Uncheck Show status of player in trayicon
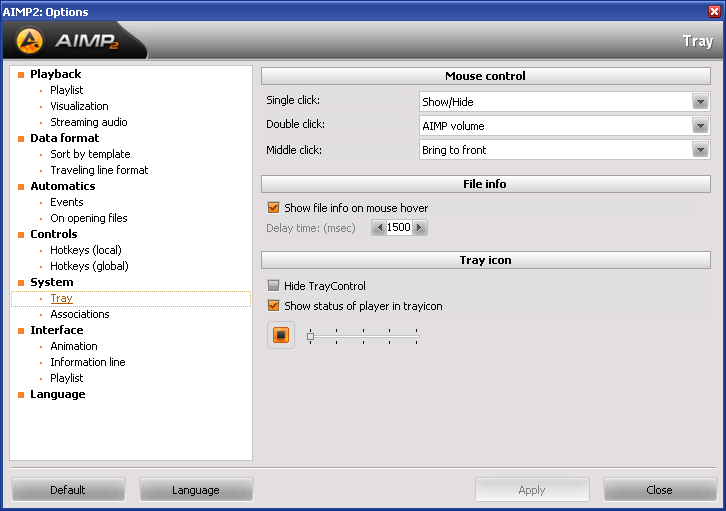This screenshot has height=511, width=726. click(273, 306)
